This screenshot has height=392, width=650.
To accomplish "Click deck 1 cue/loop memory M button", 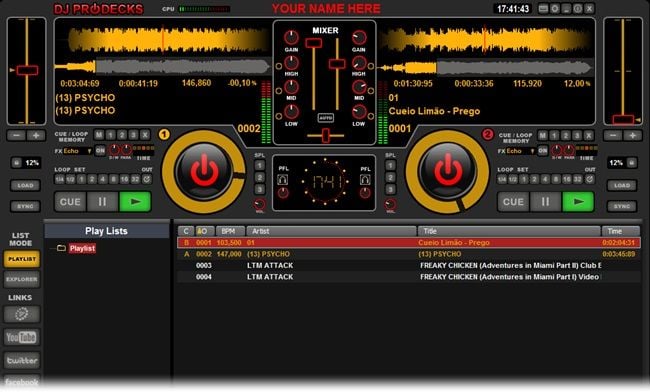I will point(99,135).
